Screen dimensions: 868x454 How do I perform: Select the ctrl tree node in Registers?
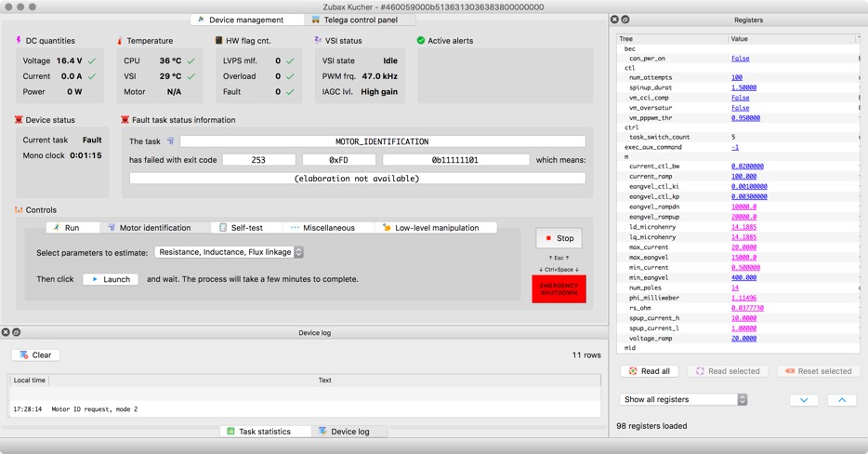pos(631,127)
